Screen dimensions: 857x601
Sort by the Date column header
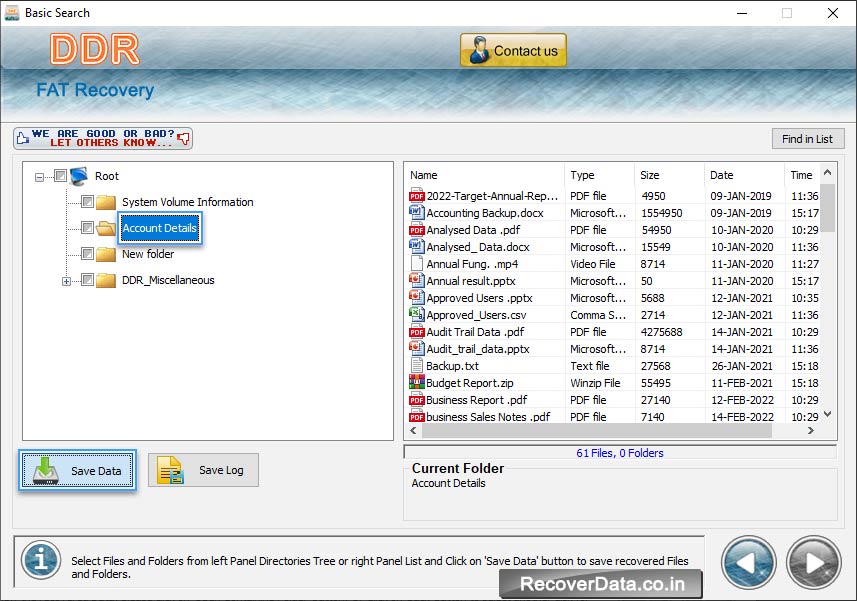[x=744, y=175]
